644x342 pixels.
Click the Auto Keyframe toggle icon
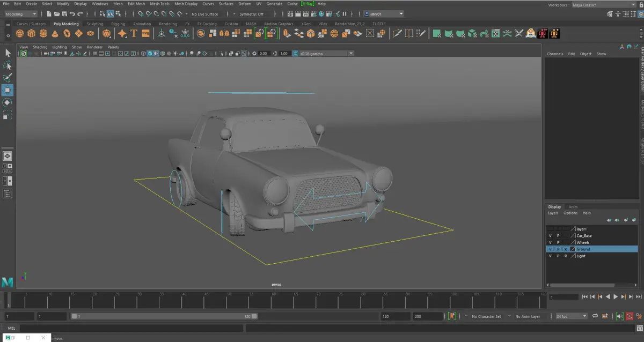[452, 316]
